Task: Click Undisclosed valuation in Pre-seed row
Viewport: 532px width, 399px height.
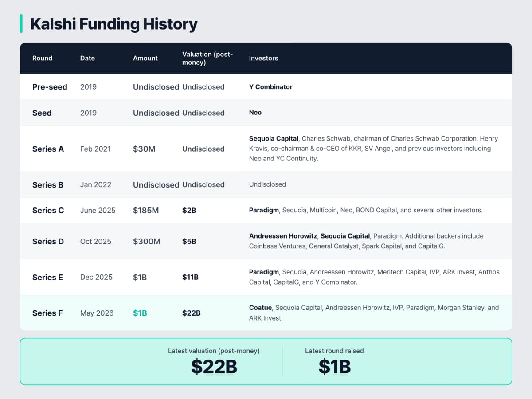Action: [203, 87]
